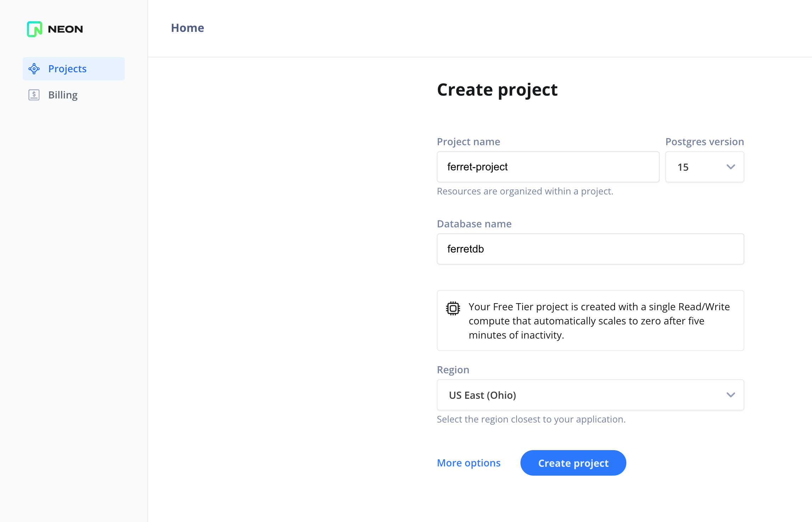Click the Billing menu item
The image size is (812, 522).
click(x=63, y=94)
